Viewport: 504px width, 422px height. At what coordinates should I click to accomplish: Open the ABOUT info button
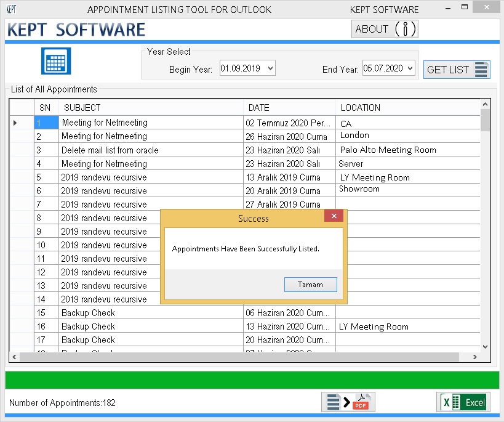coord(385,29)
